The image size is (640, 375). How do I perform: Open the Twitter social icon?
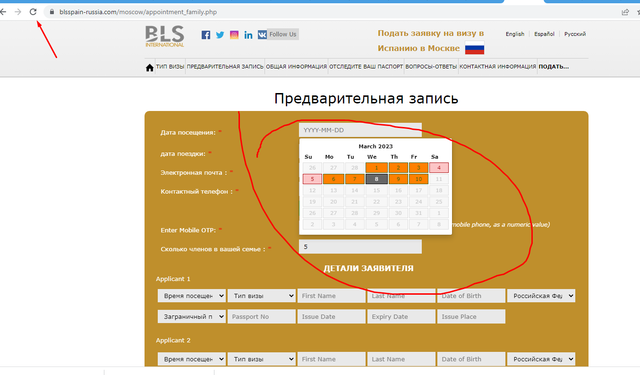(220, 35)
